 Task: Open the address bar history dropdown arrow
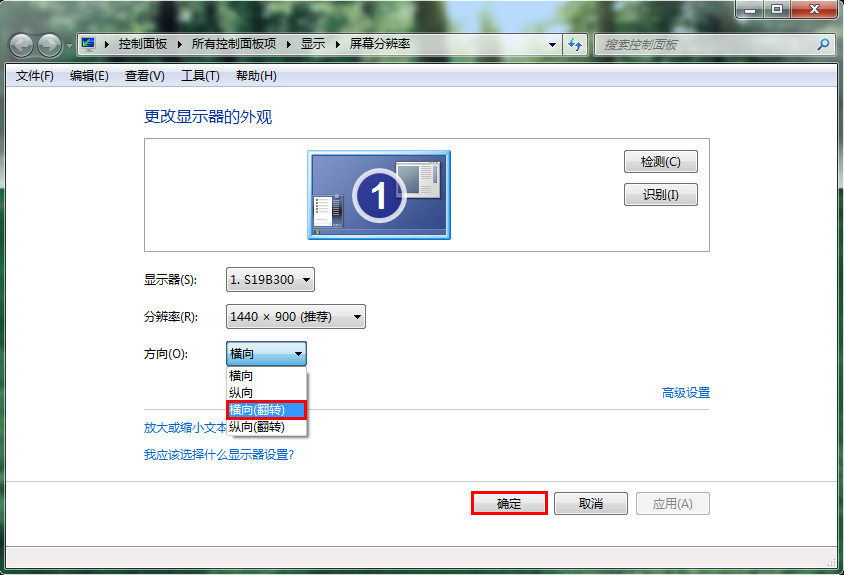pyautogui.click(x=552, y=45)
